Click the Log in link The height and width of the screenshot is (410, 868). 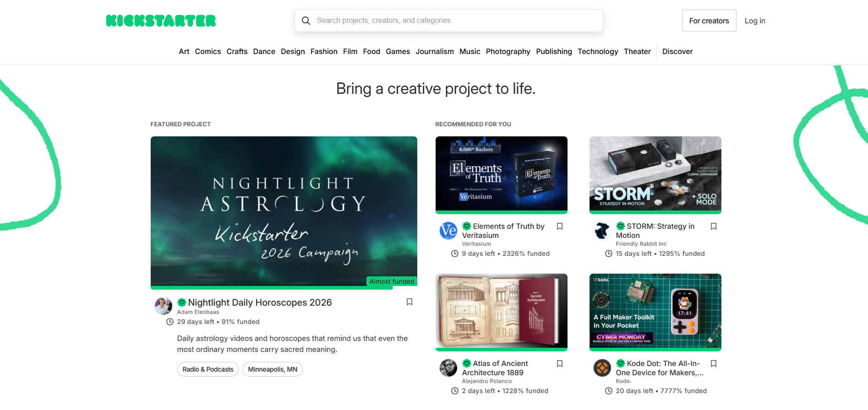[x=755, y=21]
